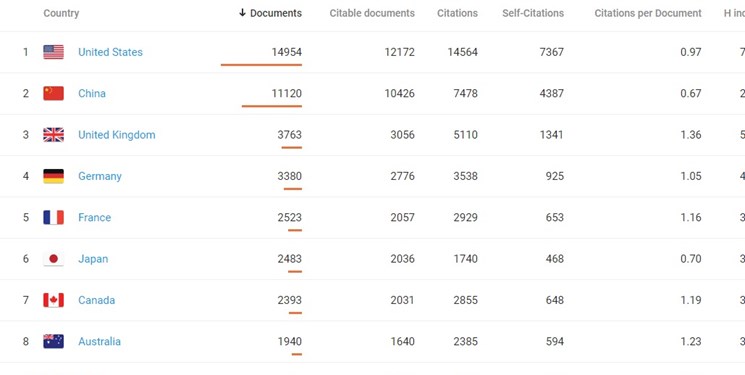Select citable documents value 12172
Viewport: 745px width, 375px height.
400,52
